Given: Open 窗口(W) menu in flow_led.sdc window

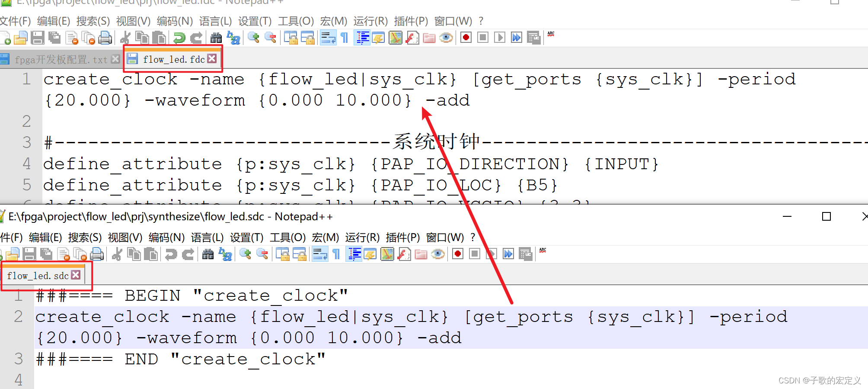Looking at the screenshot, I should click(445, 237).
